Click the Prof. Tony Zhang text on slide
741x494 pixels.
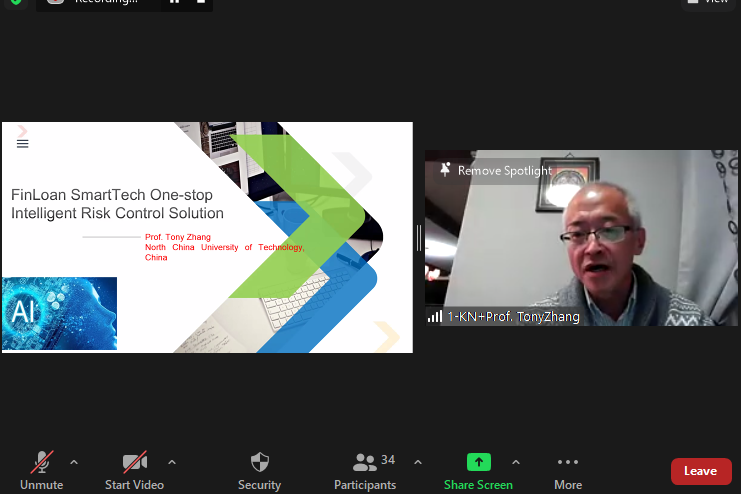coord(178,237)
